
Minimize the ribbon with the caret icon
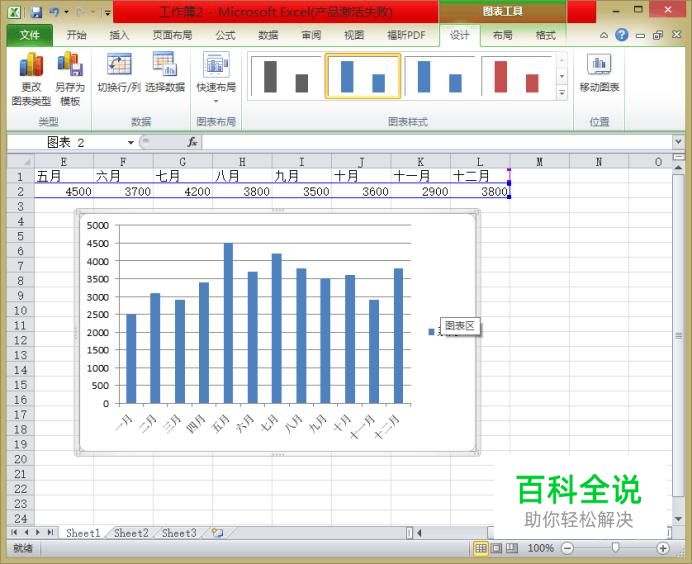click(x=604, y=35)
